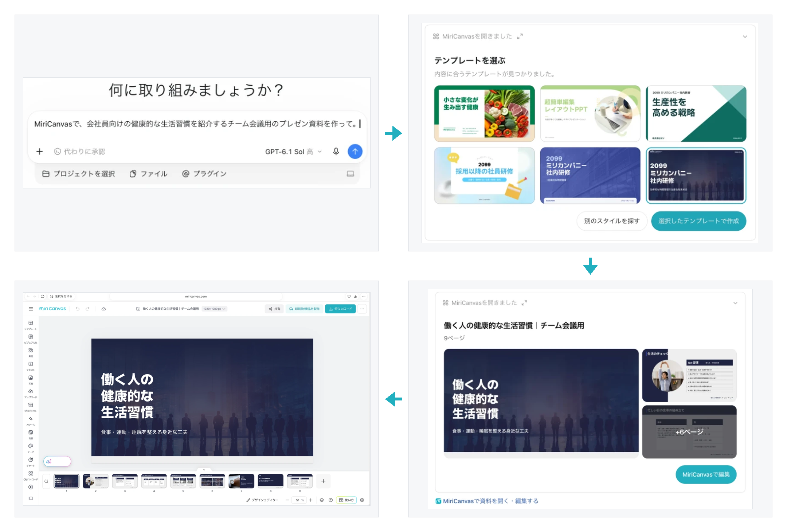Select the 採用以降の社員研修 template
The height and width of the screenshot is (532, 787).
(x=484, y=176)
